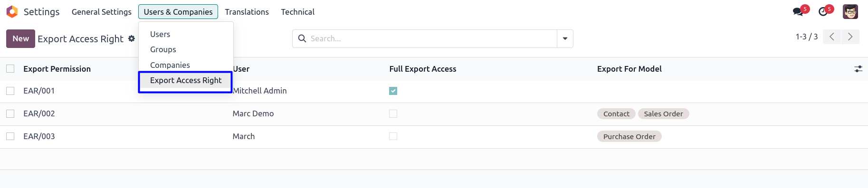Image resolution: width=868 pixels, height=188 pixels.
Task: Open the user avatar menu
Action: (x=850, y=11)
